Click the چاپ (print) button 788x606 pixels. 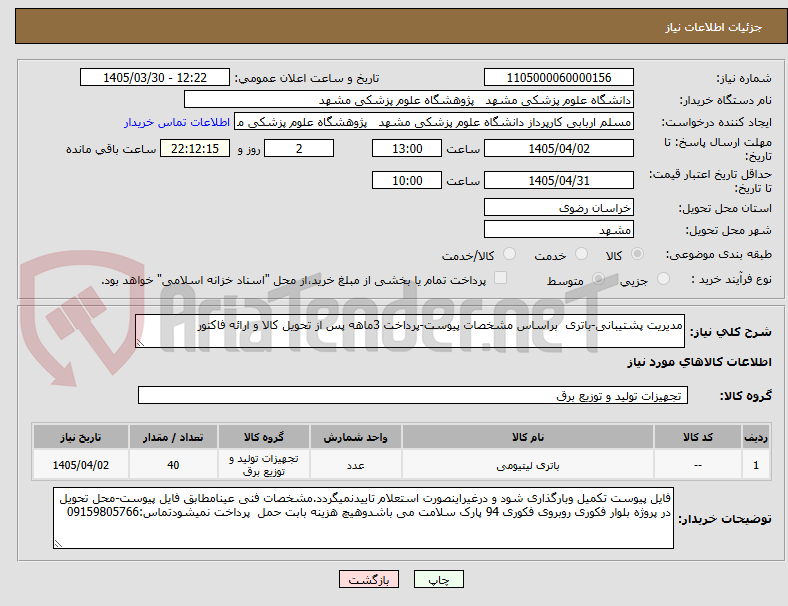(438, 579)
